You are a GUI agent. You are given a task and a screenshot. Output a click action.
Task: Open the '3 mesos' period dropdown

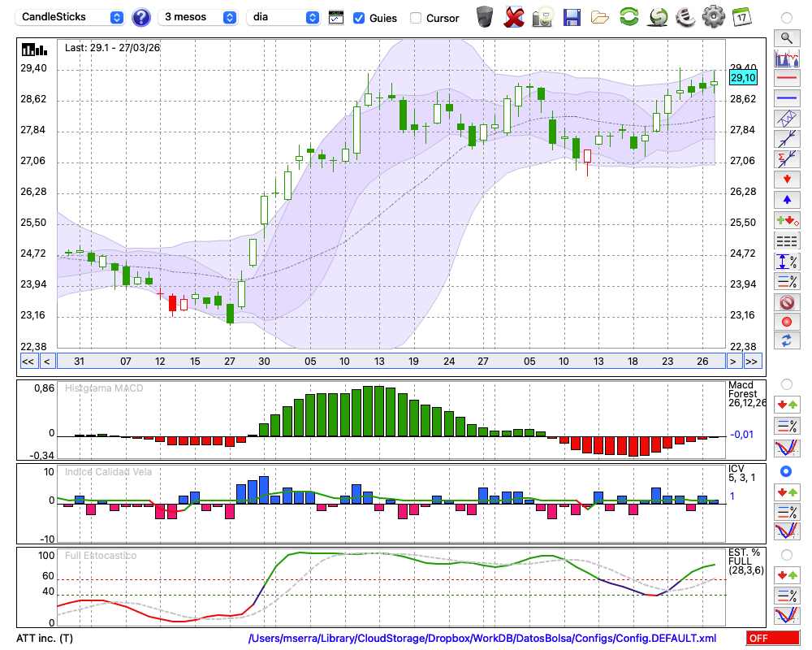[x=198, y=17]
